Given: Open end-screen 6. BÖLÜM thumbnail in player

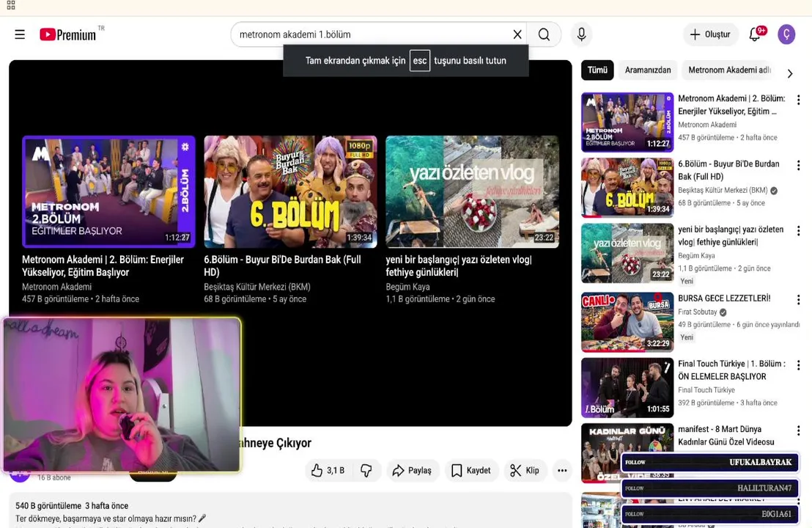Looking at the screenshot, I should pos(290,191).
